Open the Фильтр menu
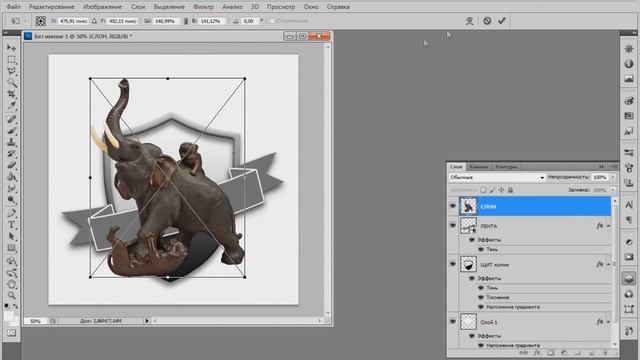Screen dimensions: 640x360 pyautogui.click(x=203, y=7)
